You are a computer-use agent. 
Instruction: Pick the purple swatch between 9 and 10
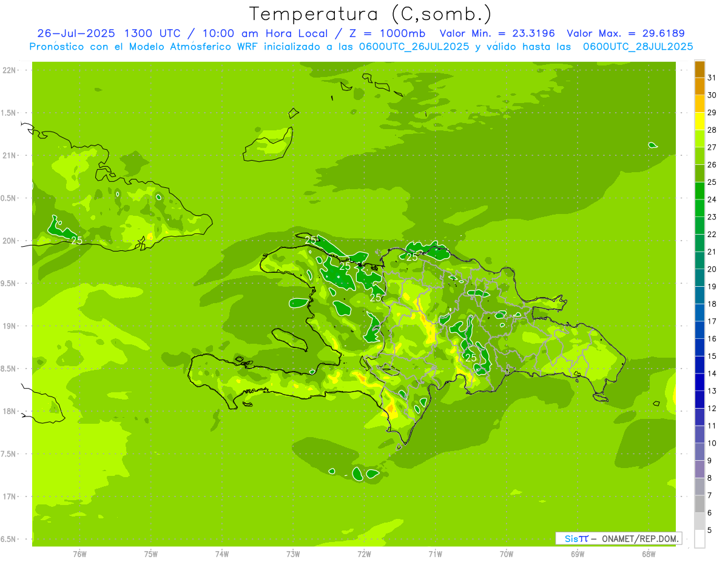(699, 452)
